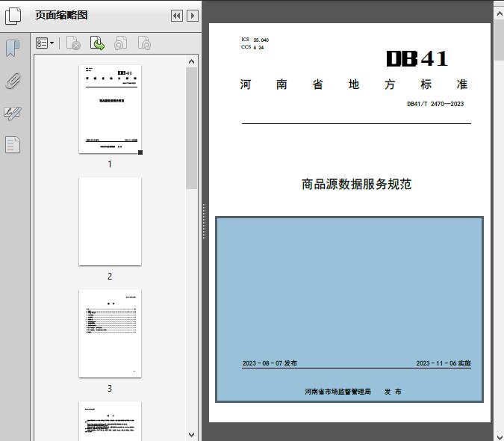Open the signatures panel
504x441 pixels.
[13, 113]
